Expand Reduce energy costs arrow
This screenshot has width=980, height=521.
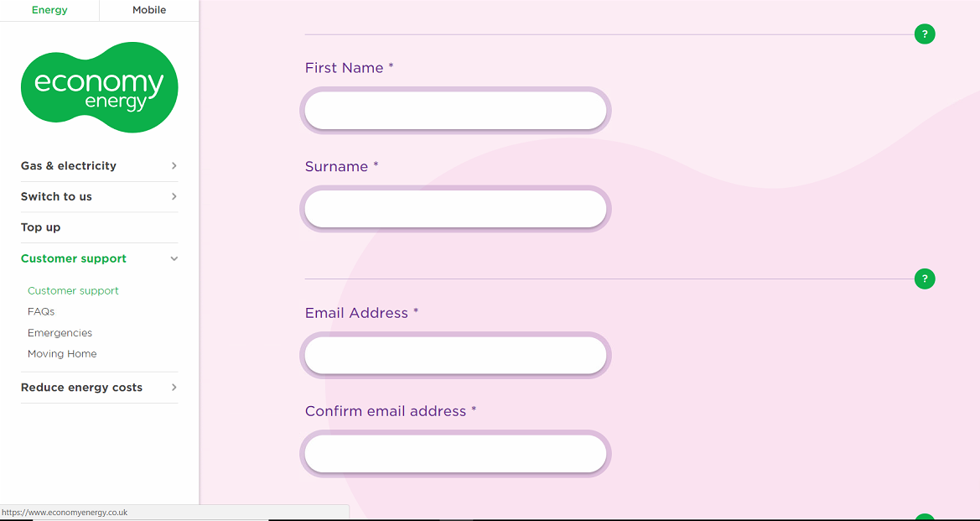[174, 388]
